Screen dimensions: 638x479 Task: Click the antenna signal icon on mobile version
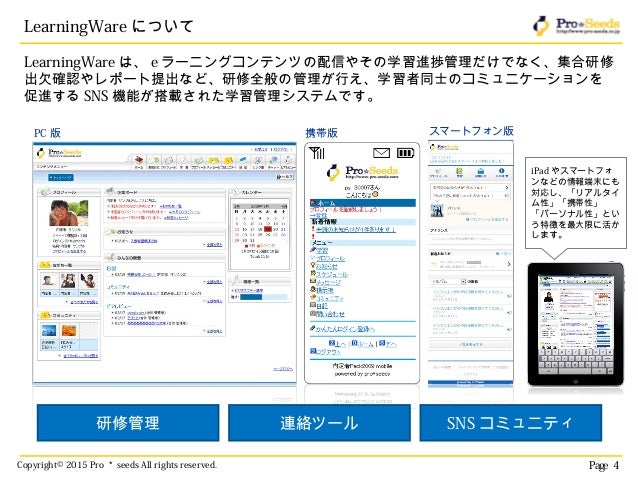click(x=317, y=153)
